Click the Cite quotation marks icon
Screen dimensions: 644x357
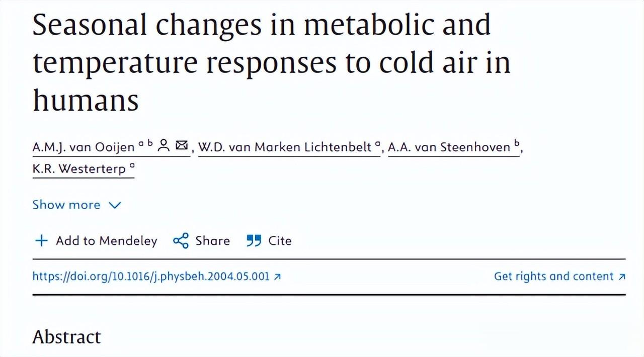click(254, 241)
